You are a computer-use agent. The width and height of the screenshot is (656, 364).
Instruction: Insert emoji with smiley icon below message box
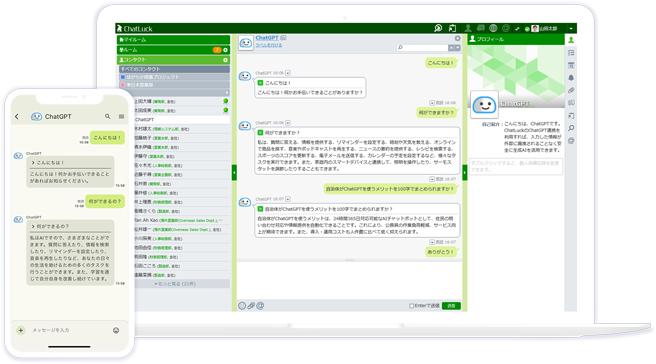pos(242,306)
